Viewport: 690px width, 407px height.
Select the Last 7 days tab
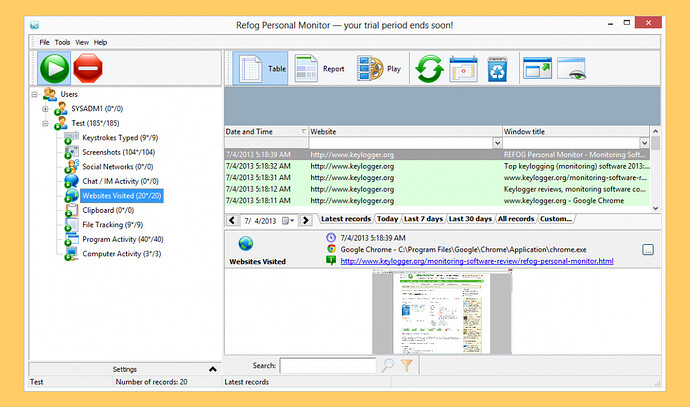(423, 218)
